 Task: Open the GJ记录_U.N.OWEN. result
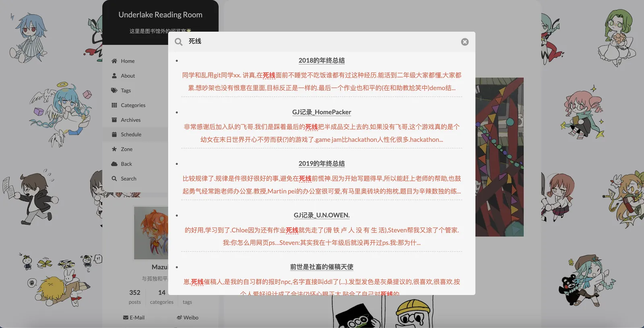tap(322, 215)
